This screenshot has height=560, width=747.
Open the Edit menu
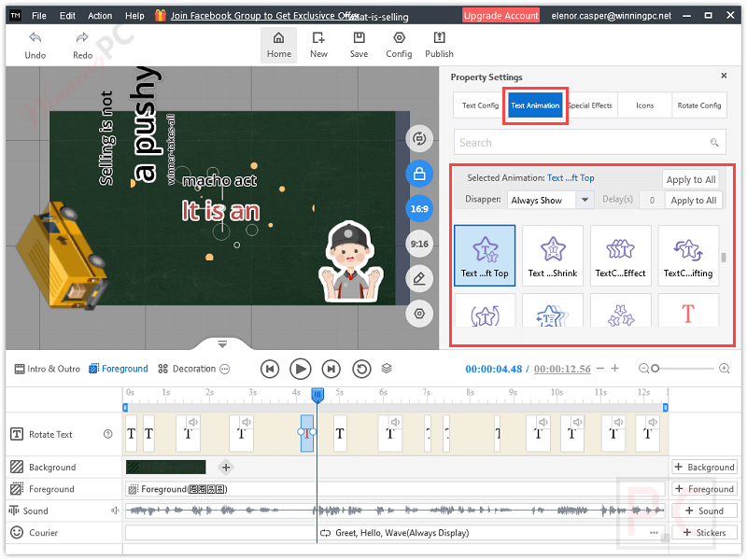67,16
